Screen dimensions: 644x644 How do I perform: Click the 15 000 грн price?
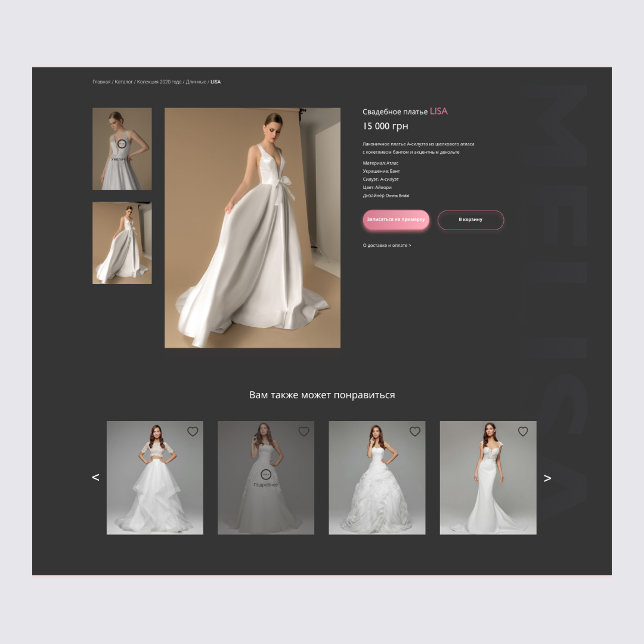(385, 126)
